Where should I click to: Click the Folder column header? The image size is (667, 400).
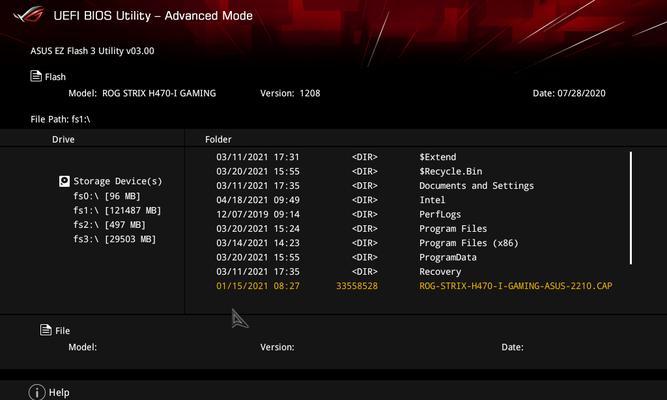point(218,139)
